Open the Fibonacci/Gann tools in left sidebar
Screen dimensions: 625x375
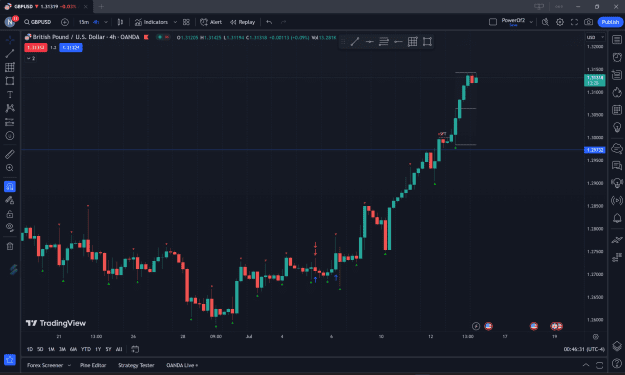coord(10,67)
